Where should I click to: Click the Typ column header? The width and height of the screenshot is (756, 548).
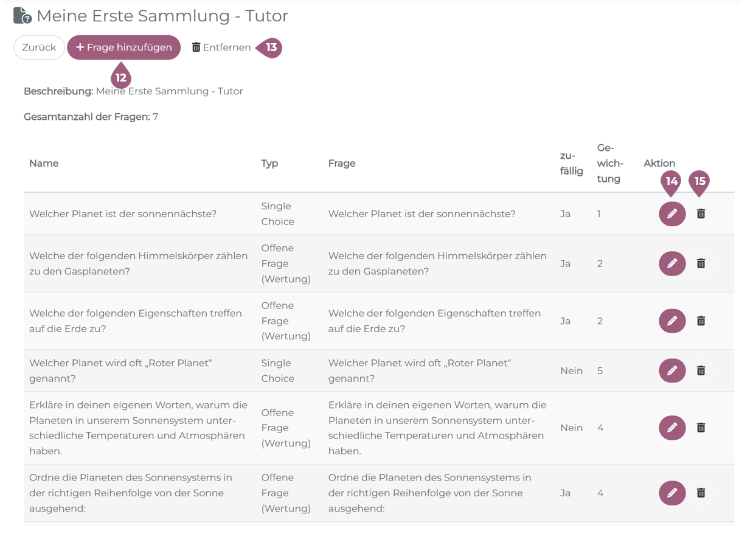[269, 163]
